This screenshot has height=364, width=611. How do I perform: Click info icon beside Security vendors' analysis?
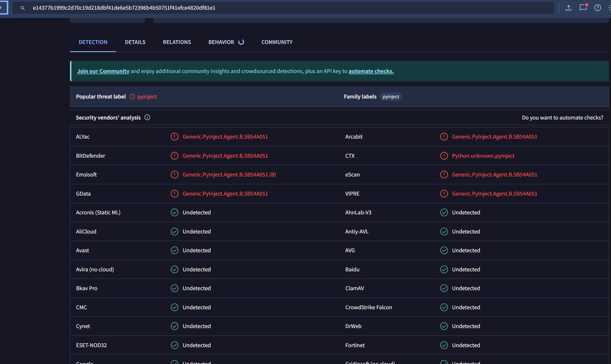tap(147, 118)
